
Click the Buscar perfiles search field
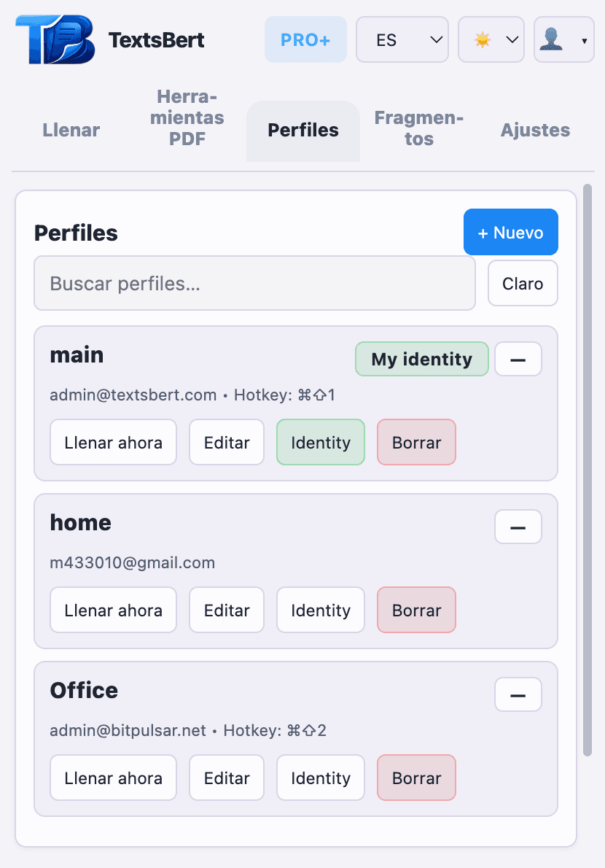click(254, 283)
